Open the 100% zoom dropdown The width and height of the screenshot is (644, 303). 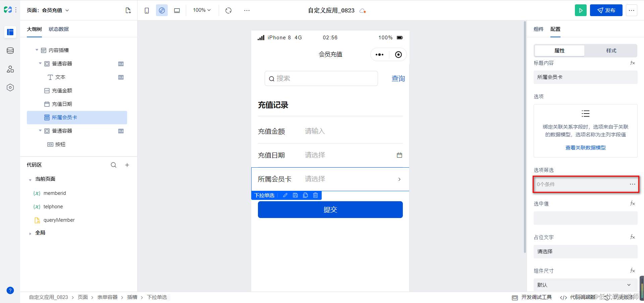coord(202,10)
